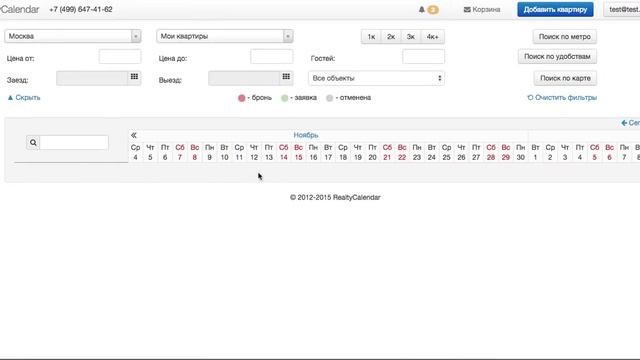Image resolution: width=640 pixels, height=360 pixels.
Task: Focus the Цена до input field
Action: (x=271, y=57)
